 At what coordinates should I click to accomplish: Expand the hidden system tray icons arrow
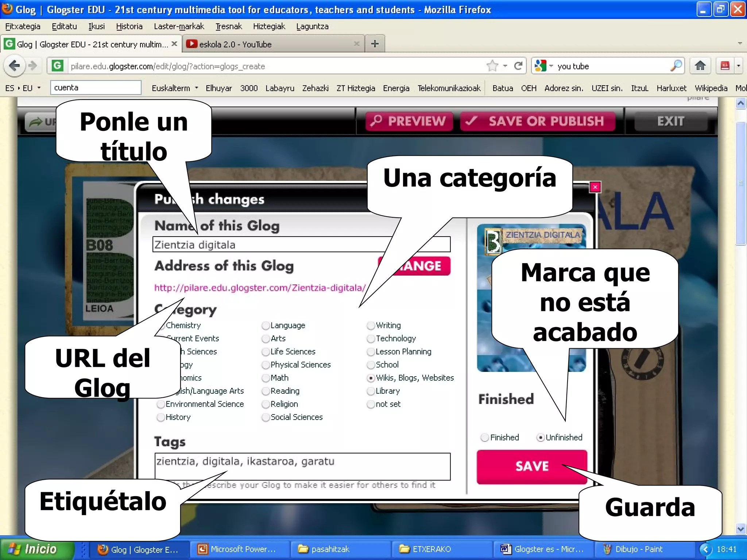[705, 549]
